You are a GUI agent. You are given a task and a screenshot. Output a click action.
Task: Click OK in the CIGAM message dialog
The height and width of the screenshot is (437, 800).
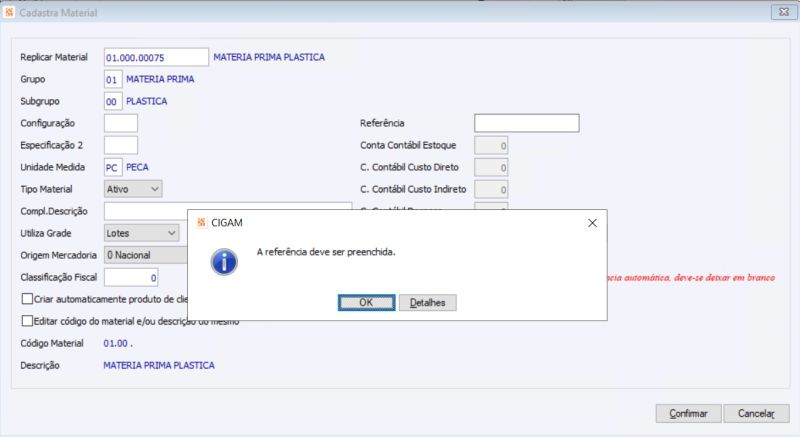[x=366, y=302]
